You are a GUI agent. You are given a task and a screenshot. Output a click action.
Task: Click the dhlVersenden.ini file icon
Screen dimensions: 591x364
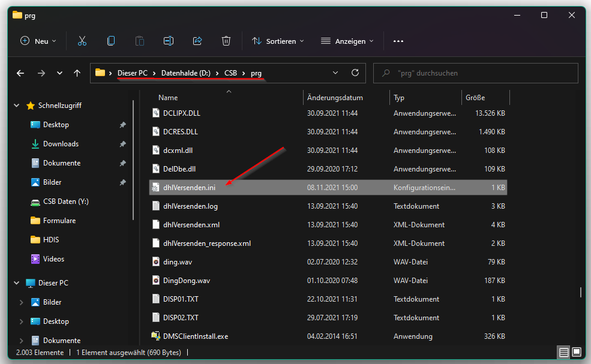tap(155, 188)
